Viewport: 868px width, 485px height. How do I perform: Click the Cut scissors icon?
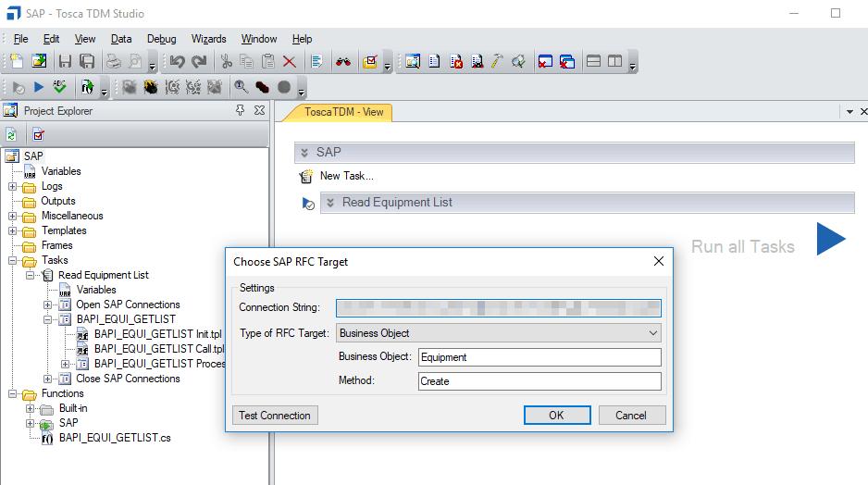(226, 62)
